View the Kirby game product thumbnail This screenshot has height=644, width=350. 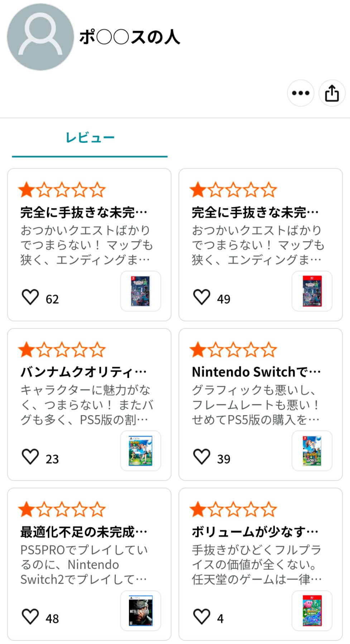point(312,610)
